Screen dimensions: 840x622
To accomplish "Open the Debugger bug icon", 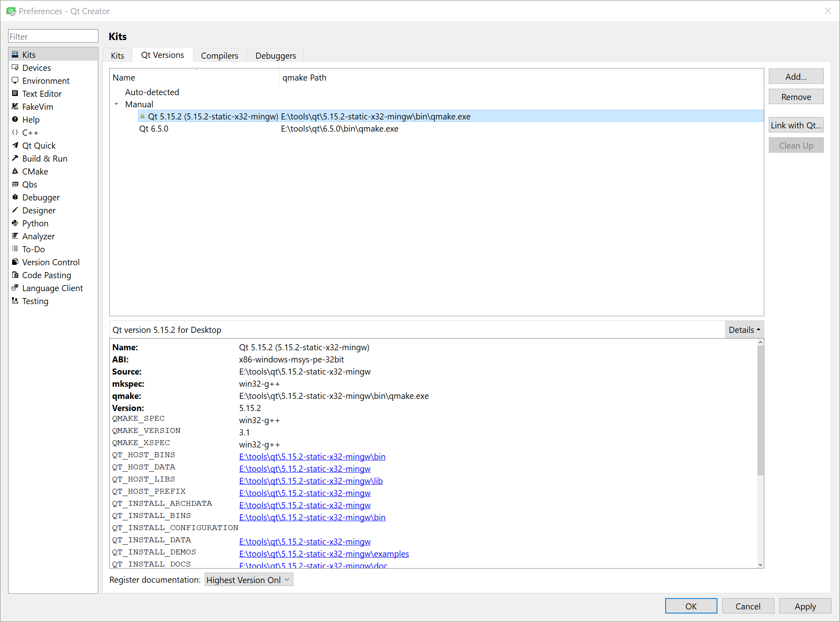I will pos(15,197).
